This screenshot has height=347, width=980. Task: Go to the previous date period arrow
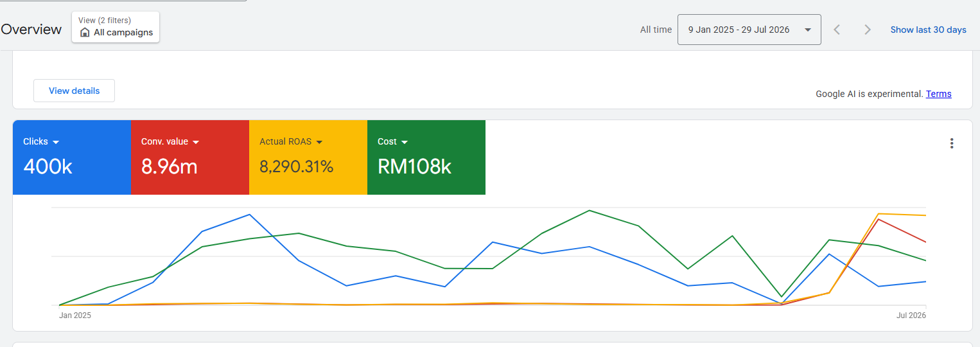pos(837,30)
